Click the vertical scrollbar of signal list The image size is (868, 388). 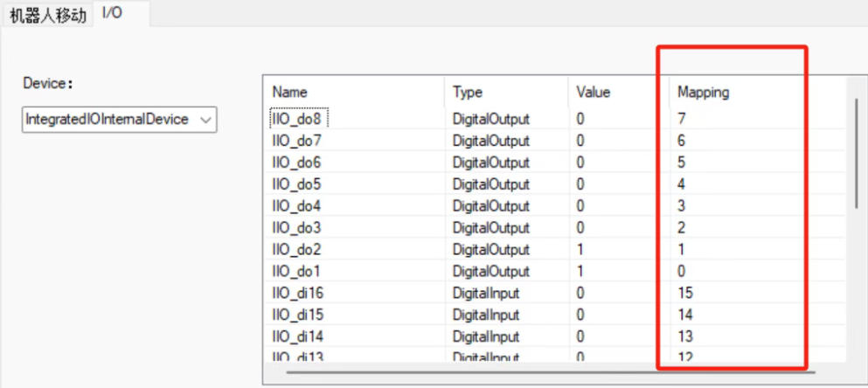tap(856, 153)
